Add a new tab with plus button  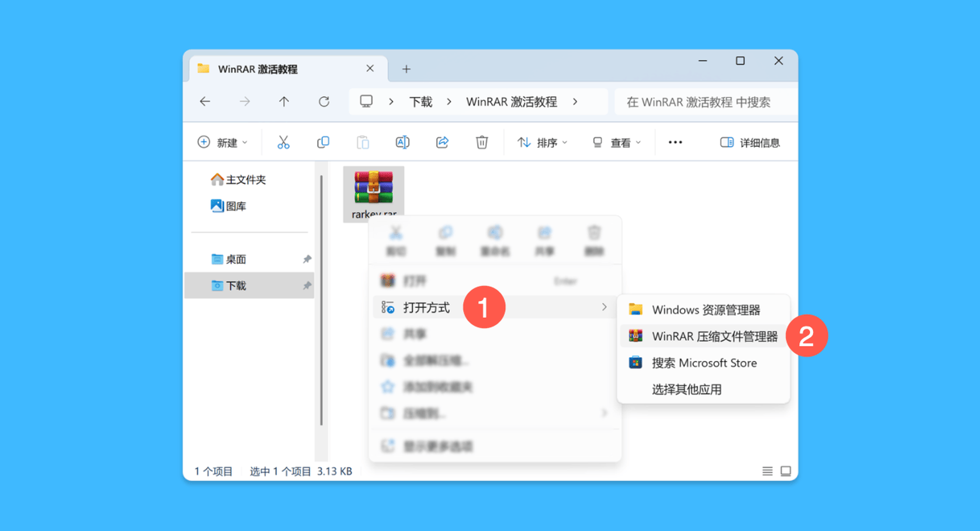pos(406,69)
